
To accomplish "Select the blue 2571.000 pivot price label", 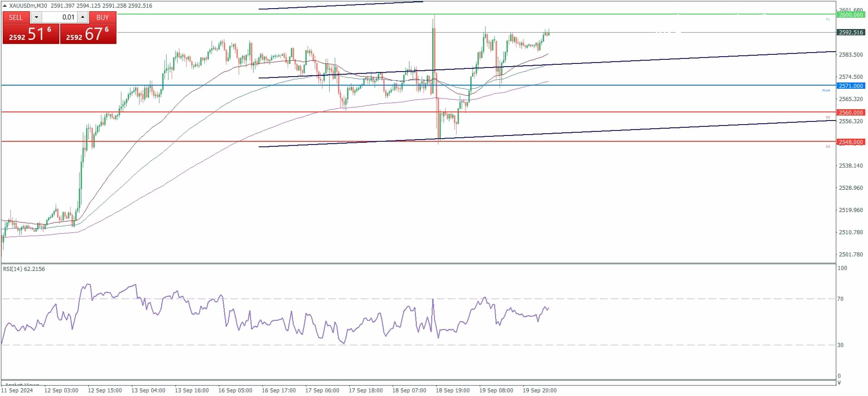I will point(851,86).
